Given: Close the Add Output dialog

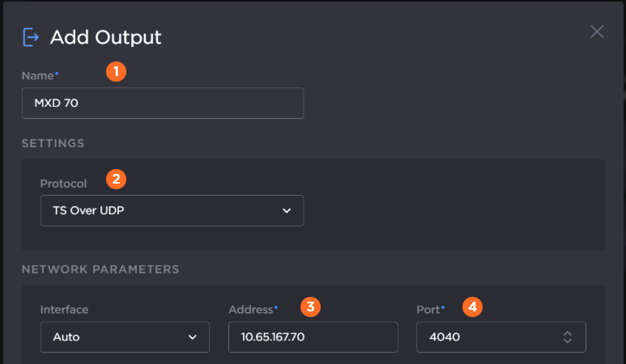Looking at the screenshot, I should [x=597, y=32].
